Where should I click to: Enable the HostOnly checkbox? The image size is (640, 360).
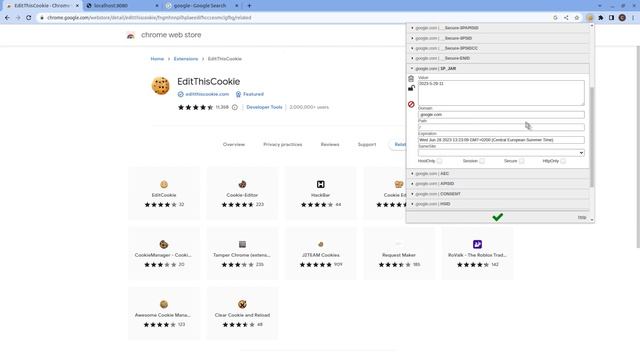pos(440,161)
